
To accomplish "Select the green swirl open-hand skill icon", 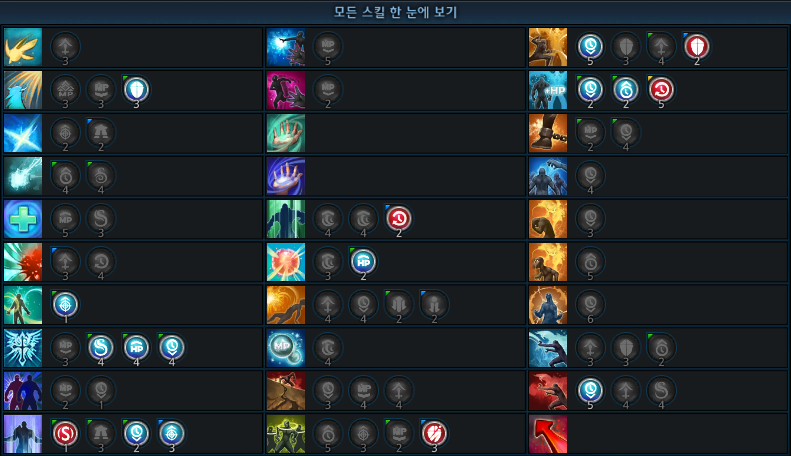I will coord(286,133).
